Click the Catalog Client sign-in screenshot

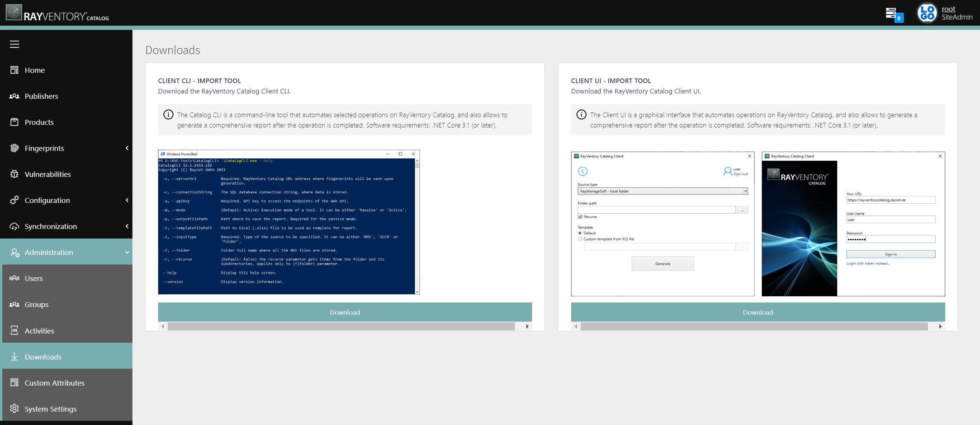(x=853, y=224)
